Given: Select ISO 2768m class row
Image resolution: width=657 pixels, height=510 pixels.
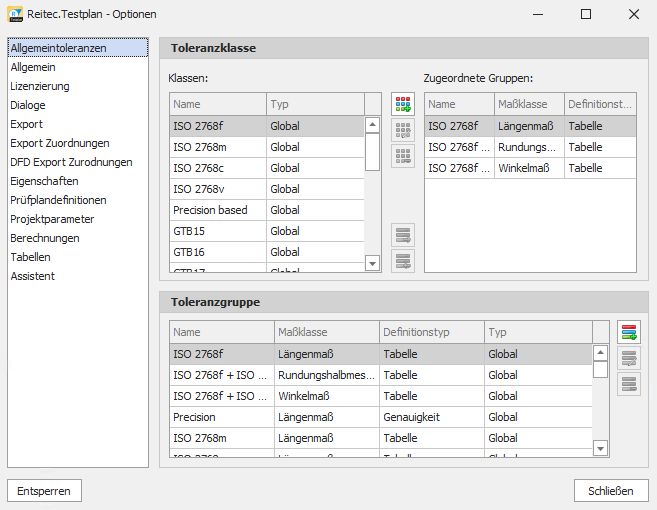Looking at the screenshot, I should (x=267, y=147).
